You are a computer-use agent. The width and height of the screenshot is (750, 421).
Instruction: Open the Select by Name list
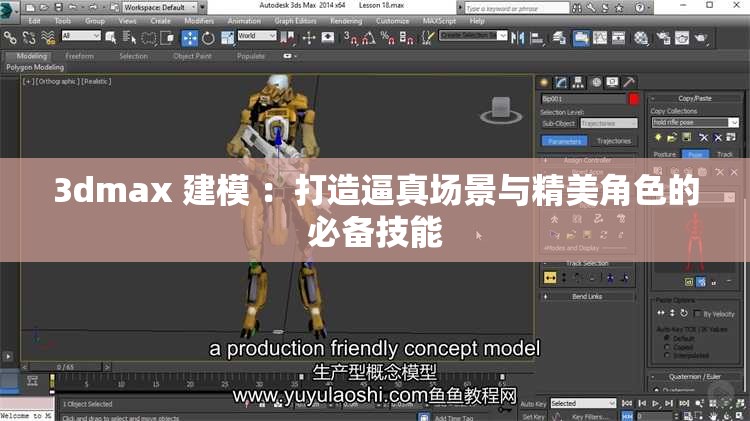pos(130,37)
